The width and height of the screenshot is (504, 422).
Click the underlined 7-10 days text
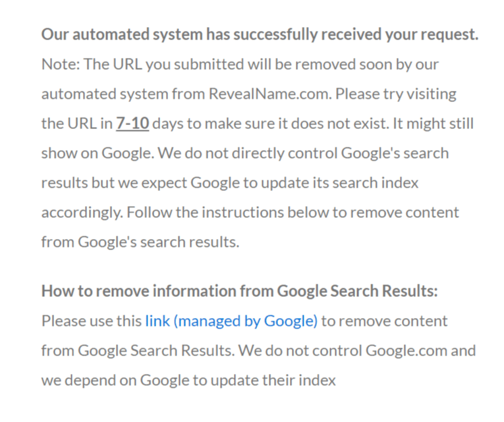point(132,123)
